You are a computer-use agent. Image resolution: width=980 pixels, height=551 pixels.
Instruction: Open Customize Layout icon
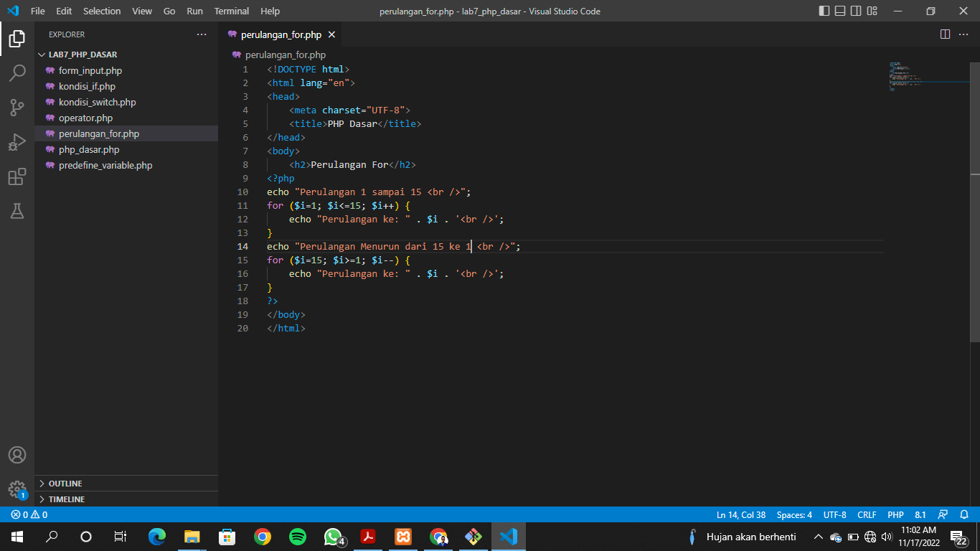pos(872,11)
